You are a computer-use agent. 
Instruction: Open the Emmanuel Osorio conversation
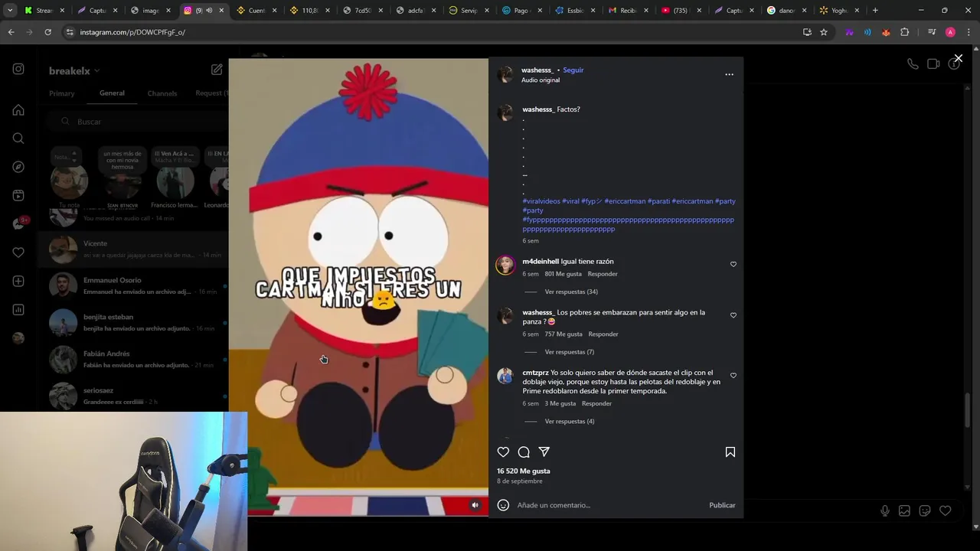click(134, 285)
